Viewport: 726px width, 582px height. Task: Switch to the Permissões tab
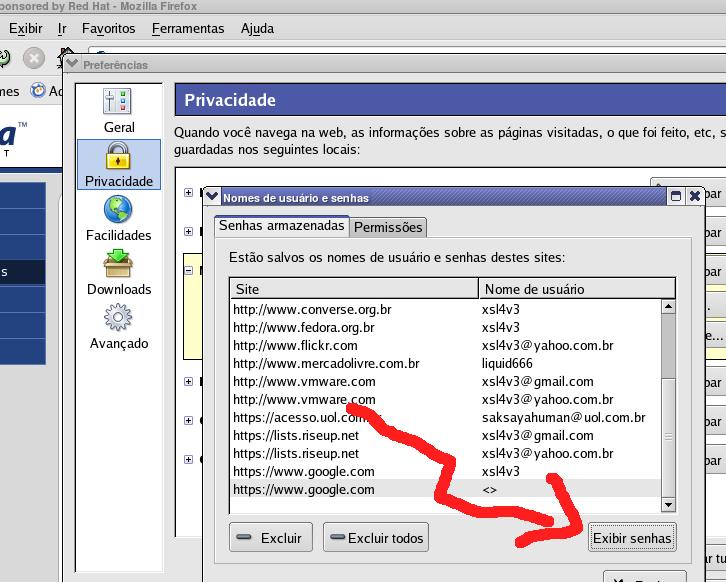pos(388,227)
